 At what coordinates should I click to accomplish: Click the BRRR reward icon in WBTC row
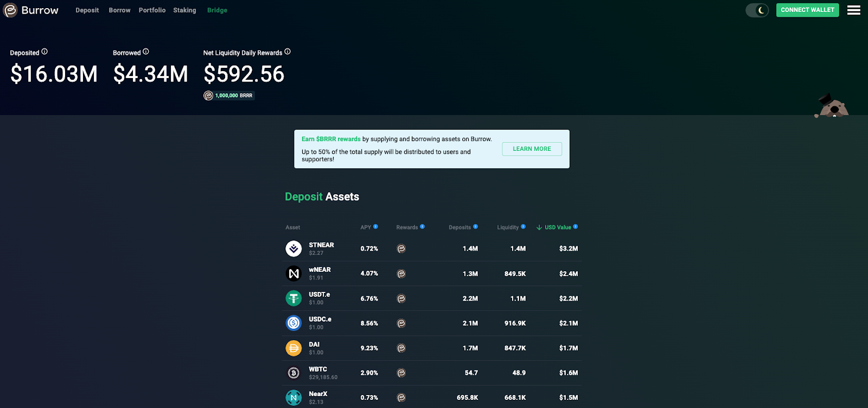point(401,373)
